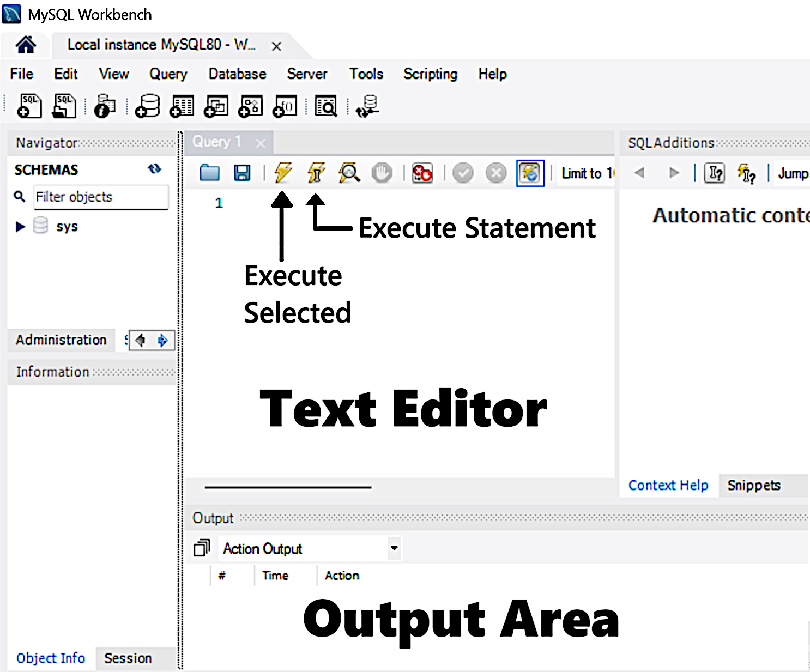Viewport: 810px width, 672px height.
Task: Toggle autocommit mode button
Action: 530,173
